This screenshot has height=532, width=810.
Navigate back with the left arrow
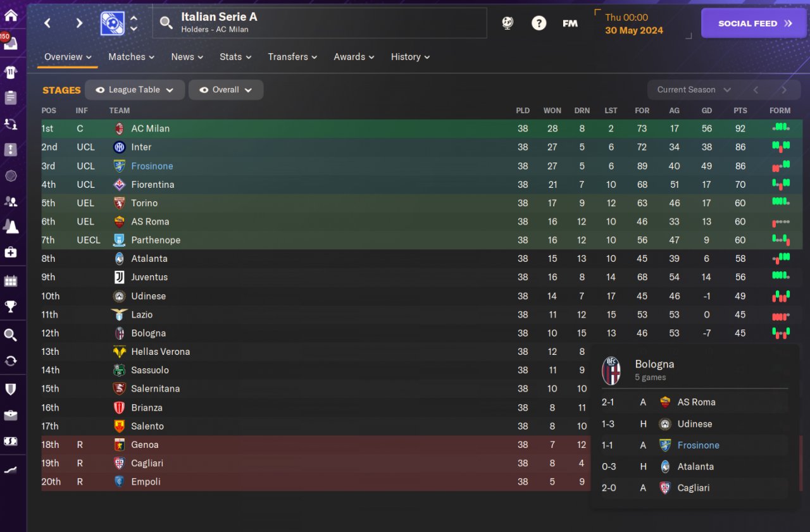47,23
